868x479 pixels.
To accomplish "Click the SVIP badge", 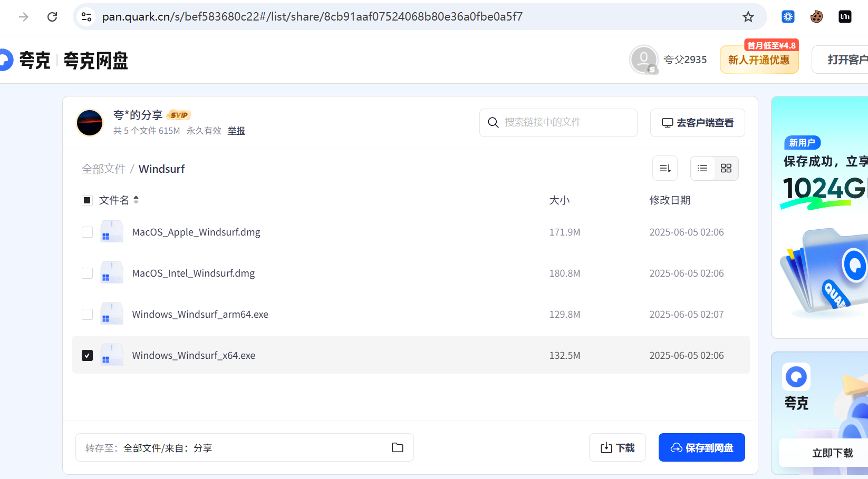I will (179, 115).
